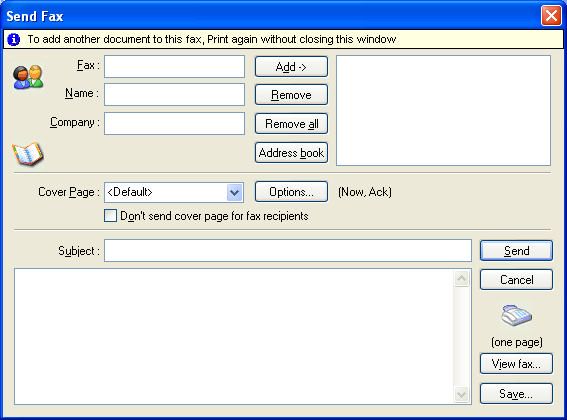Click the Save... button
The image size is (567, 420).
pyautogui.click(x=516, y=393)
